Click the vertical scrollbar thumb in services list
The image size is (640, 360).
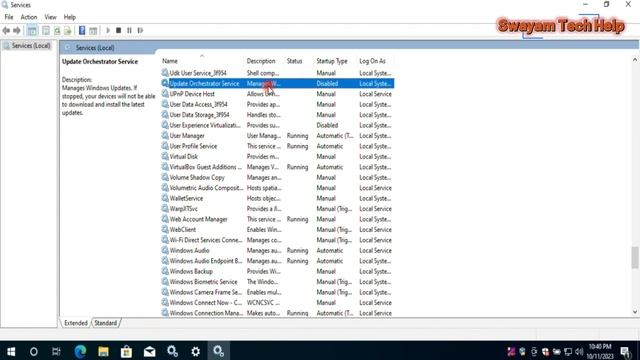tap(635, 258)
